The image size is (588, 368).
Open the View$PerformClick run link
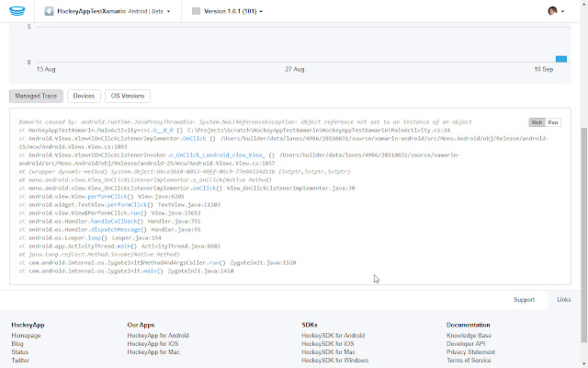click(x=135, y=213)
